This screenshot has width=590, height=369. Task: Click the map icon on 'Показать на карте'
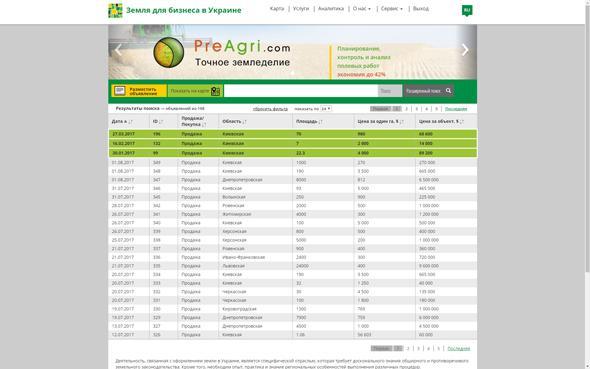pos(215,91)
